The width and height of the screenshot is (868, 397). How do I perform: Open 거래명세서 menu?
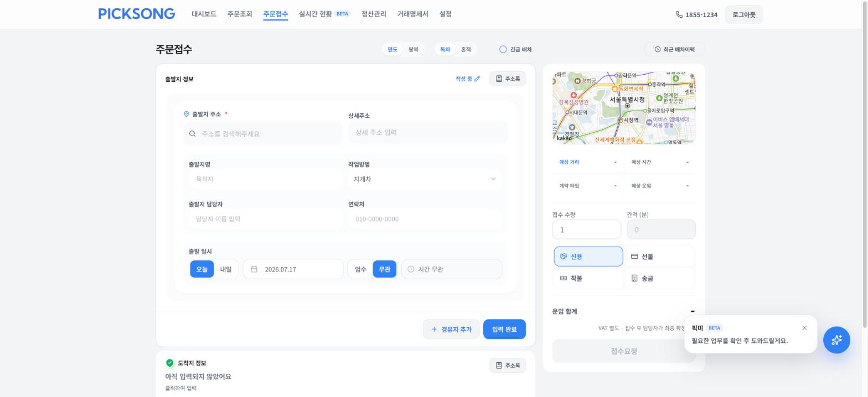pos(412,14)
